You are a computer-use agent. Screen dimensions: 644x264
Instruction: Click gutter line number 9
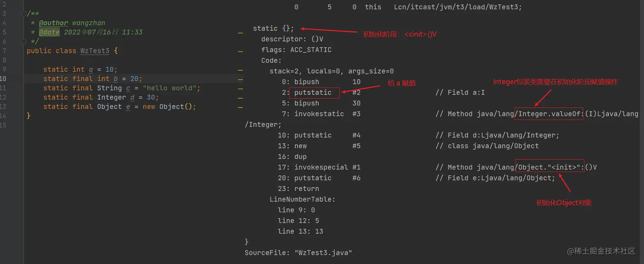pos(4,69)
